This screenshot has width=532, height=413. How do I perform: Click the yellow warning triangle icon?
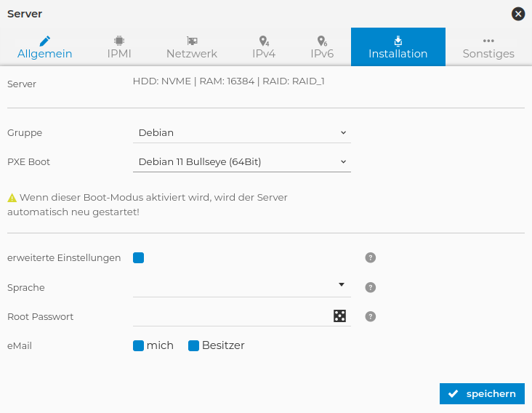pyautogui.click(x=12, y=197)
